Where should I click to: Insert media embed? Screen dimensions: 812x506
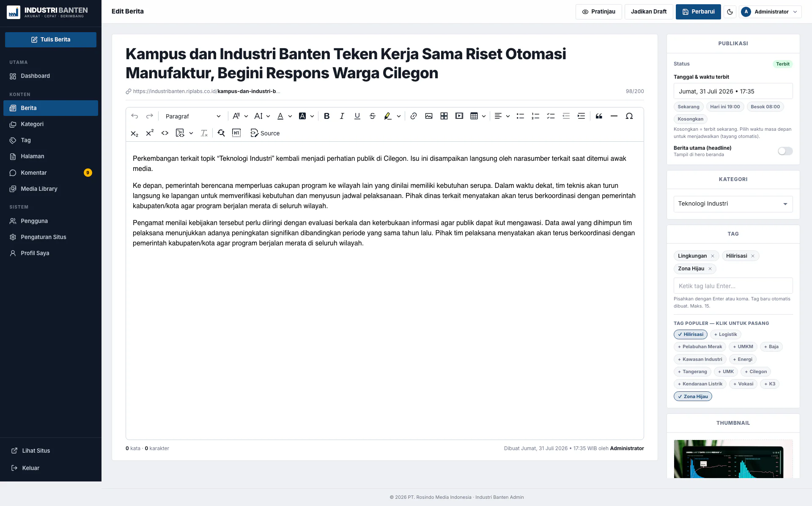coord(459,116)
